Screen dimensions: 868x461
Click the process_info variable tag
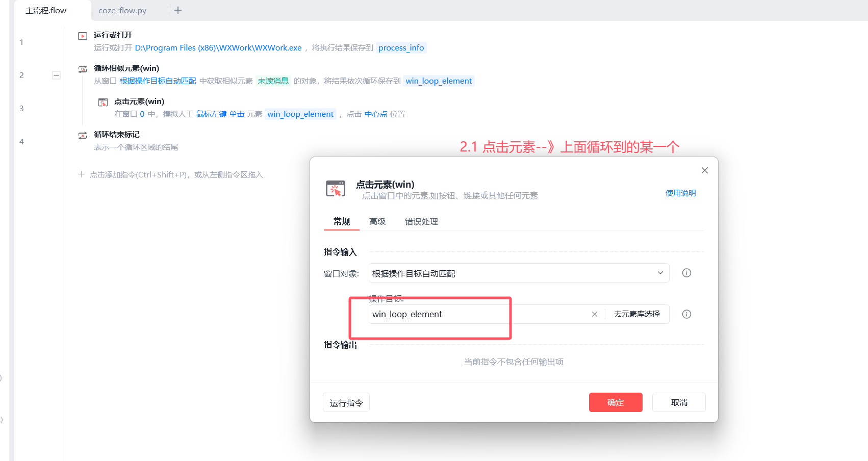[401, 47]
